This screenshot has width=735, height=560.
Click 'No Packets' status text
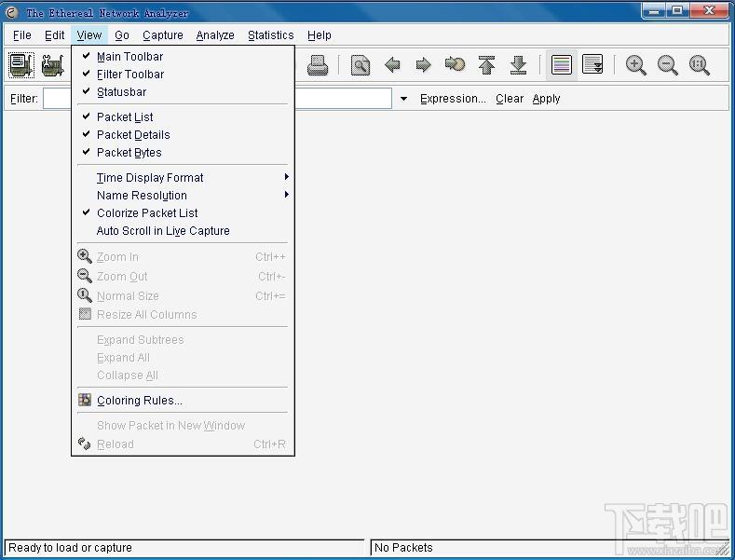pyautogui.click(x=403, y=547)
